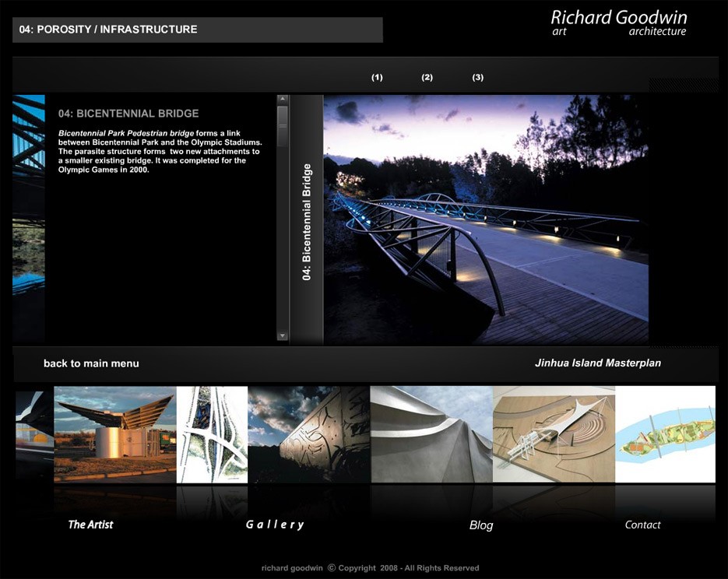
Task: Go back to main menu
Action: point(91,363)
